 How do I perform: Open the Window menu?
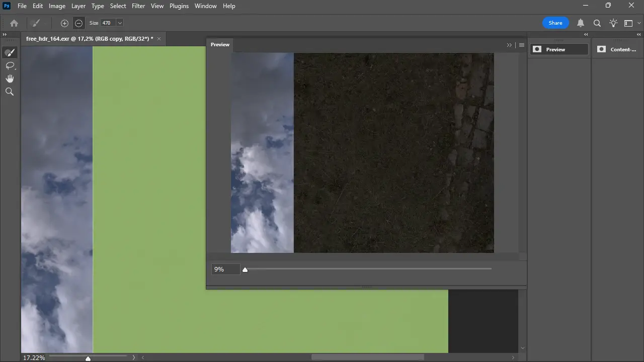pos(206,6)
